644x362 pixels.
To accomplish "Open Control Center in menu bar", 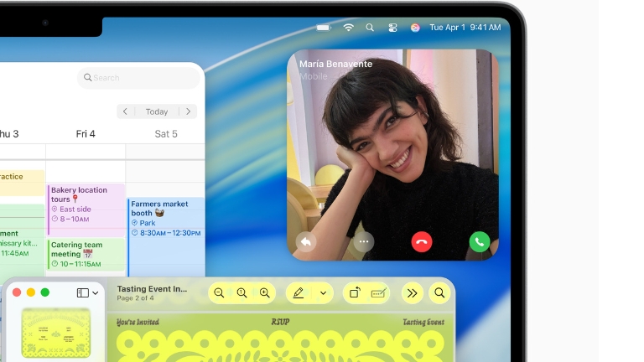I will [392, 28].
